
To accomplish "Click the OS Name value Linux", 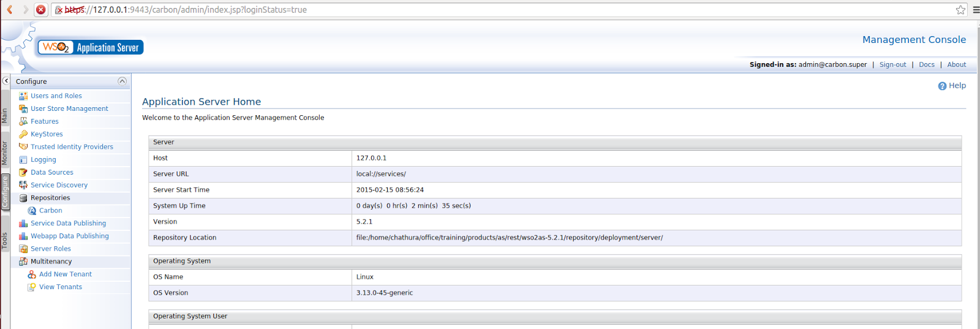I will click(365, 277).
